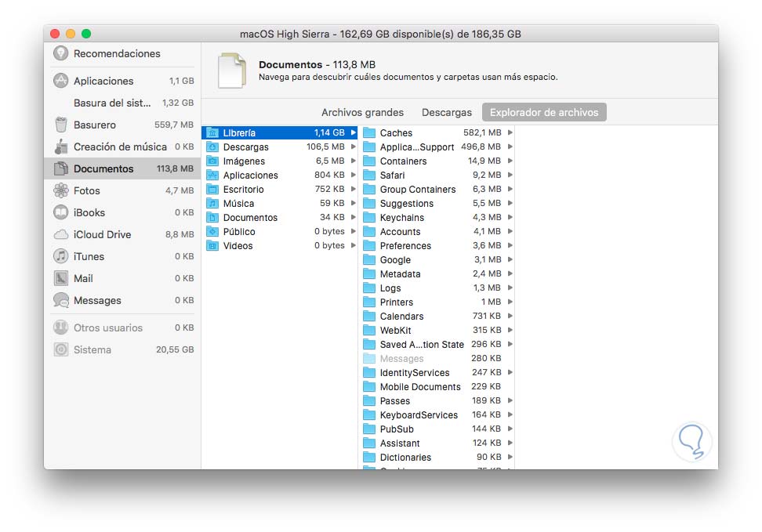Select the IdentityServices folder row
The width and height of the screenshot is (762, 532).
(x=437, y=372)
